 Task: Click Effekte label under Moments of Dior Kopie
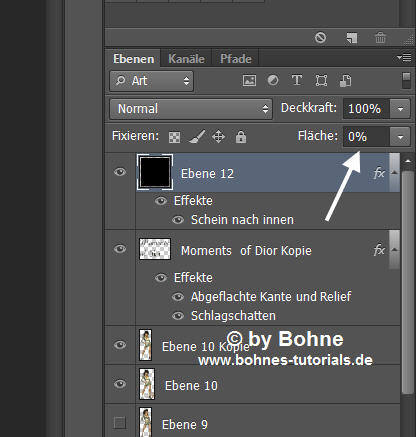click(193, 278)
